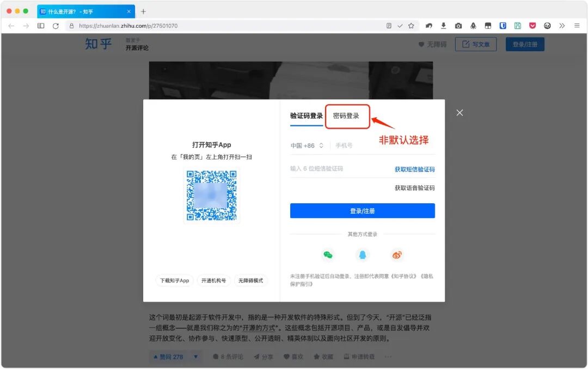588x369 pixels.
Task: Click the 分享 share button
Action: click(264, 357)
